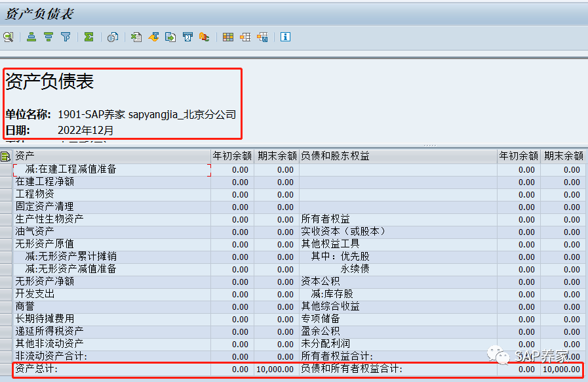Click the 油气资产 cell
Screen dimensions: 588x382
point(111,232)
